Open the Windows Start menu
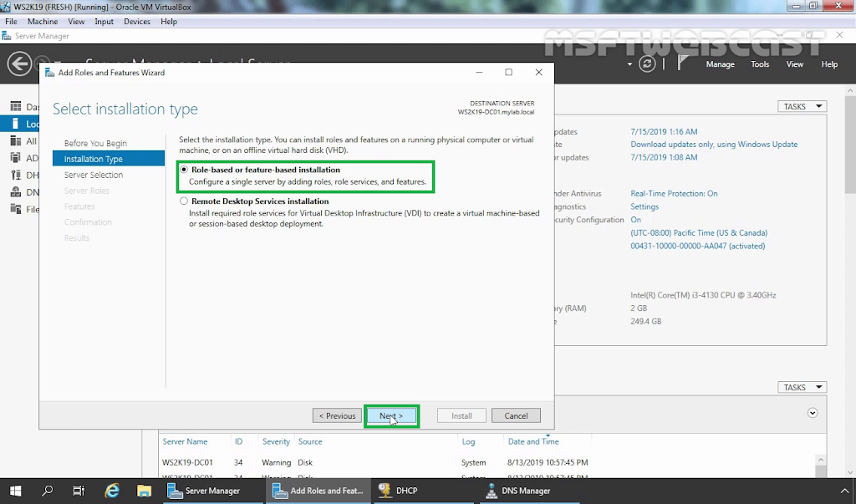 coord(15,491)
